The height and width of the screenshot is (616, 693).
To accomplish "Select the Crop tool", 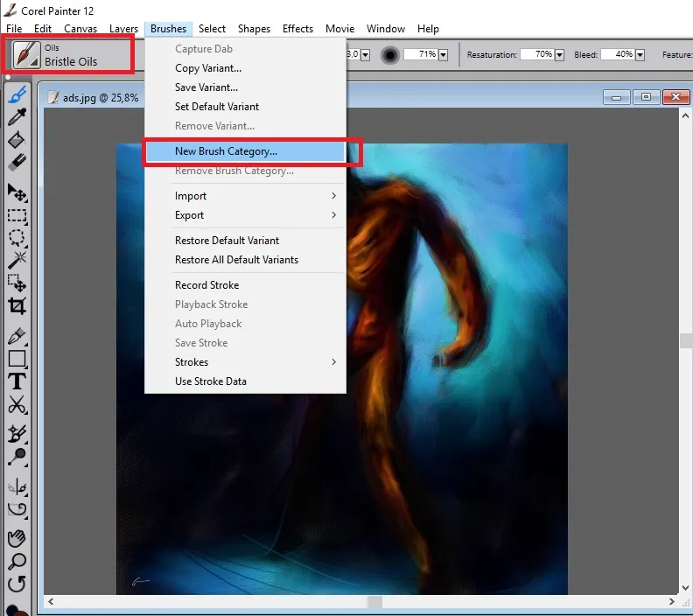I will pyautogui.click(x=17, y=305).
